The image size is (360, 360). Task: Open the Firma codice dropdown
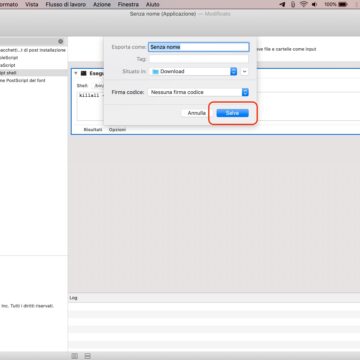click(198, 92)
